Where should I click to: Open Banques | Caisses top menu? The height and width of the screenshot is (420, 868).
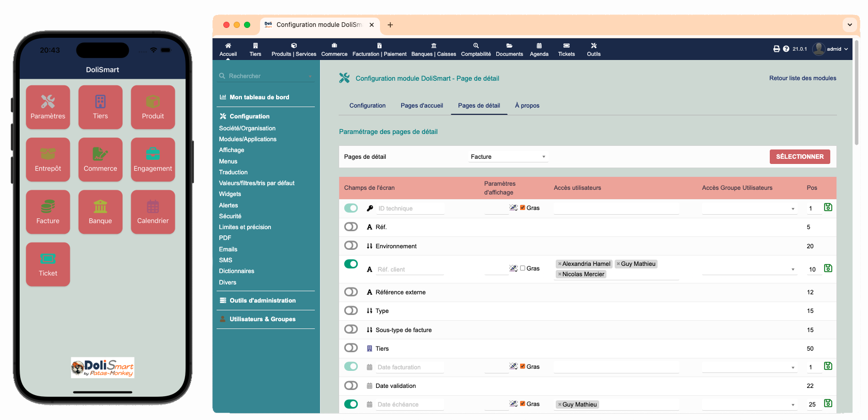point(434,49)
